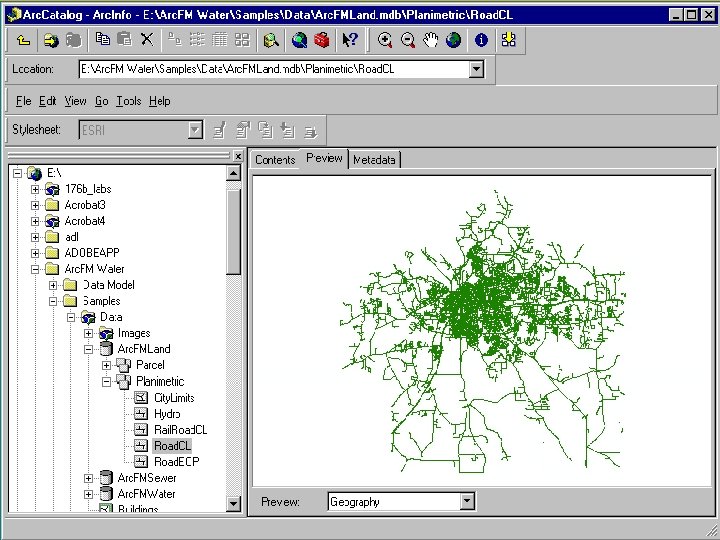720x540 pixels.
Task: Collapse the E:\ drive node
Action: click(x=17, y=174)
